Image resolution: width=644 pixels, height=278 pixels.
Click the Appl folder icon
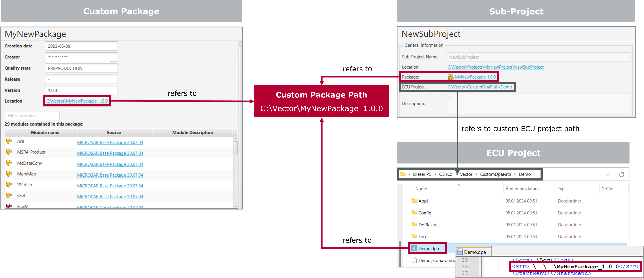point(414,201)
